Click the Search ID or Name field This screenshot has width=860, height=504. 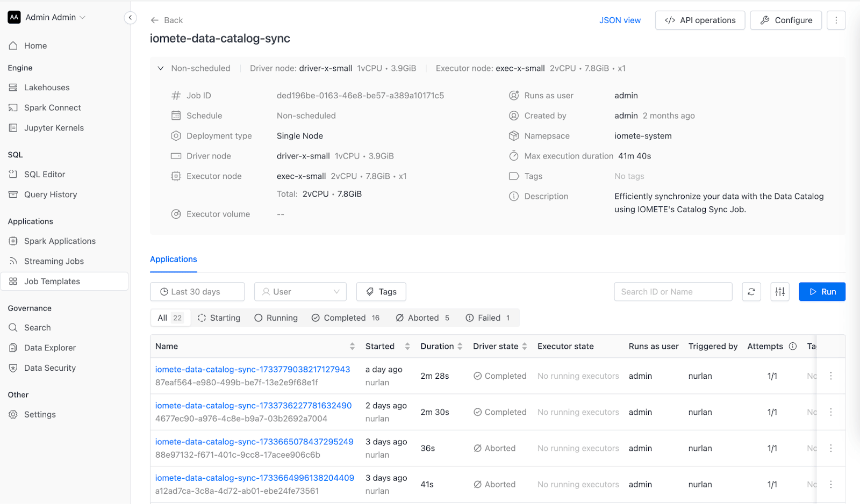pyautogui.click(x=673, y=292)
